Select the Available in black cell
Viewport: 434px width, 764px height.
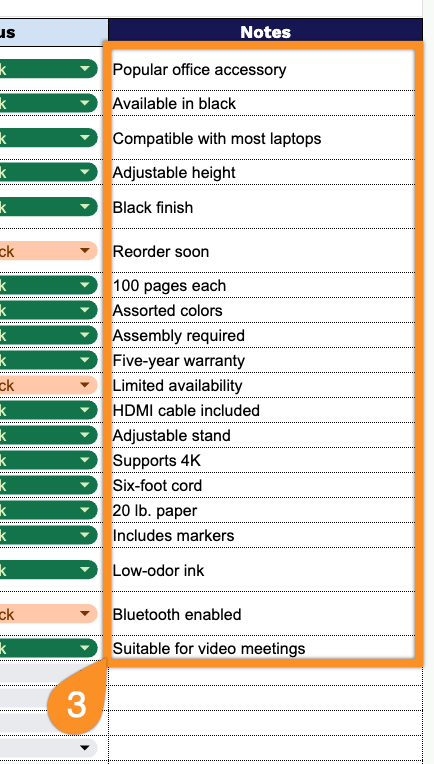263,103
